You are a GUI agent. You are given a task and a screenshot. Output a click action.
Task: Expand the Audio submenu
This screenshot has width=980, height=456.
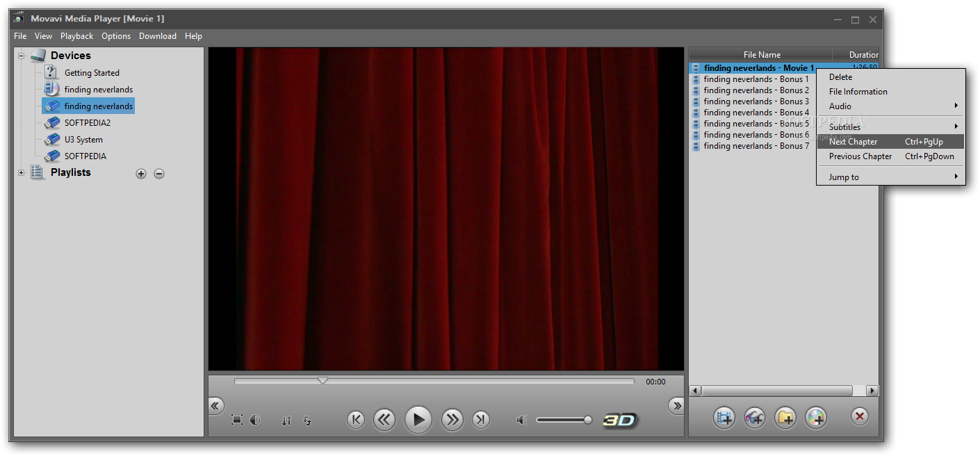(x=890, y=106)
